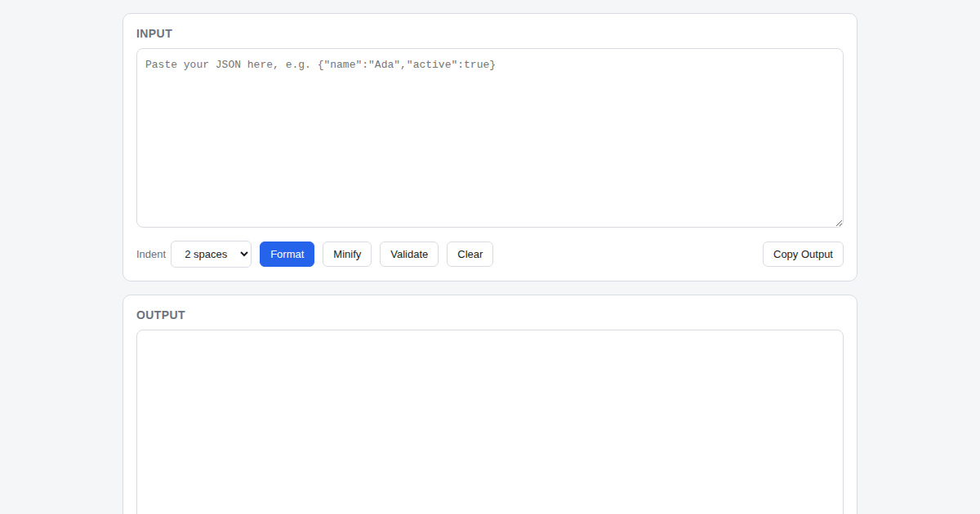
Task: Click inside the Output result area
Action: 489,422
